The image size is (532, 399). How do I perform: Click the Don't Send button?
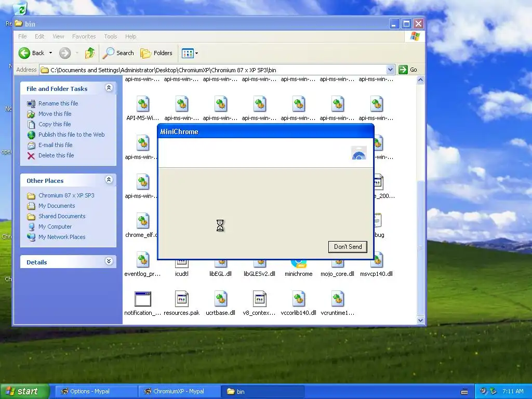coord(348,247)
